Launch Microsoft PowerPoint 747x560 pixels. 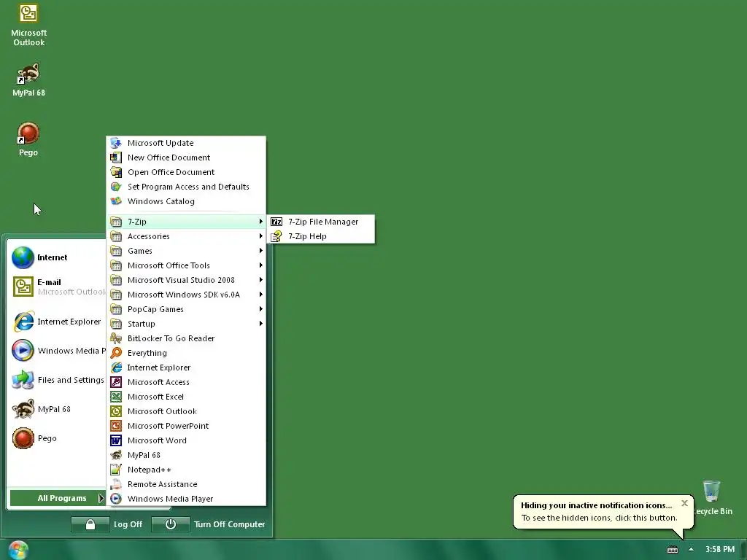click(x=186, y=426)
